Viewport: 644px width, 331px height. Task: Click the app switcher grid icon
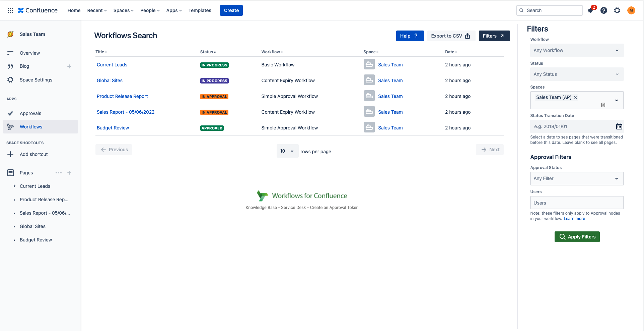pos(10,10)
